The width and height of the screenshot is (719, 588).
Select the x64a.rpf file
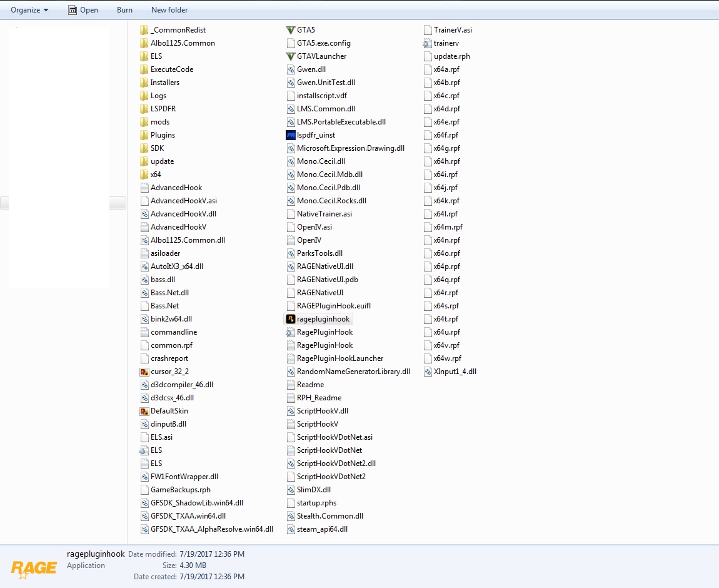(x=441, y=69)
